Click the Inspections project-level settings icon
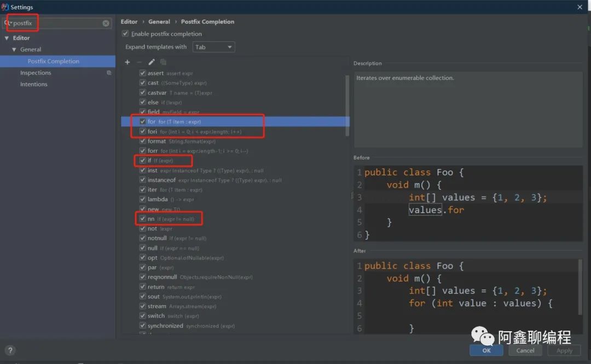The image size is (591, 364). pyautogui.click(x=109, y=73)
